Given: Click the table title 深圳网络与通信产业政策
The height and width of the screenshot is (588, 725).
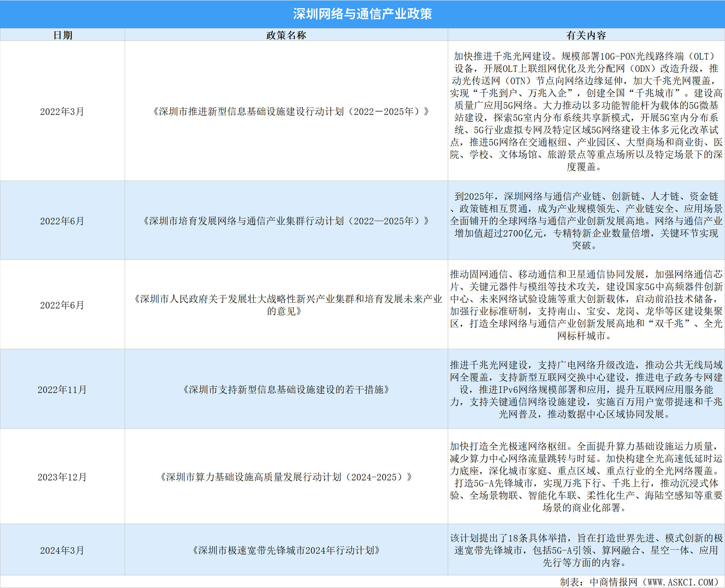Looking at the screenshot, I should [x=362, y=14].
